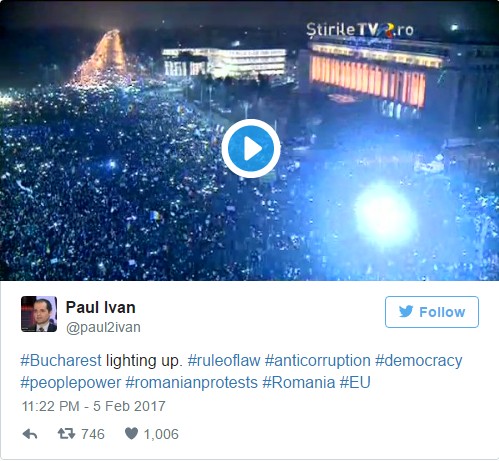
Task: Click the Twitter bird icon in Follow
Action: (x=406, y=312)
